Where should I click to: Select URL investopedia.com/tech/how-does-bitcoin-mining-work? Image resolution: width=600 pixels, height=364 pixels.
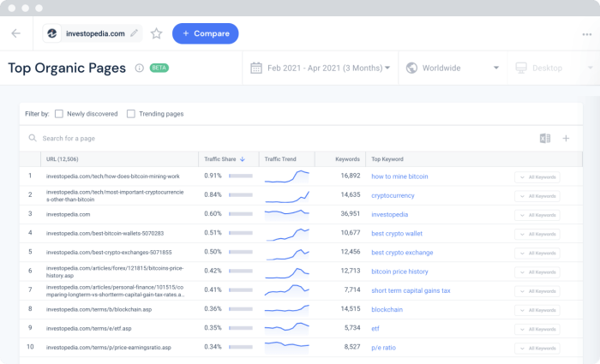click(113, 176)
